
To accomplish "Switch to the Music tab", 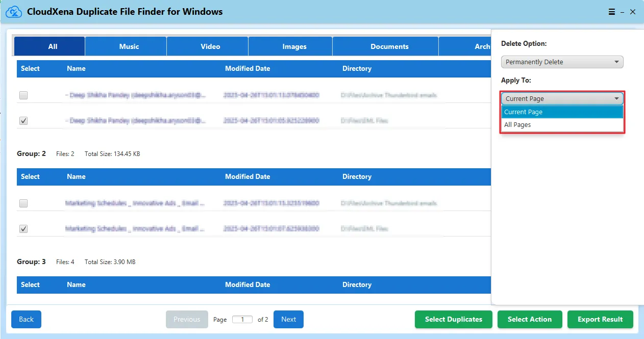I will click(x=129, y=46).
